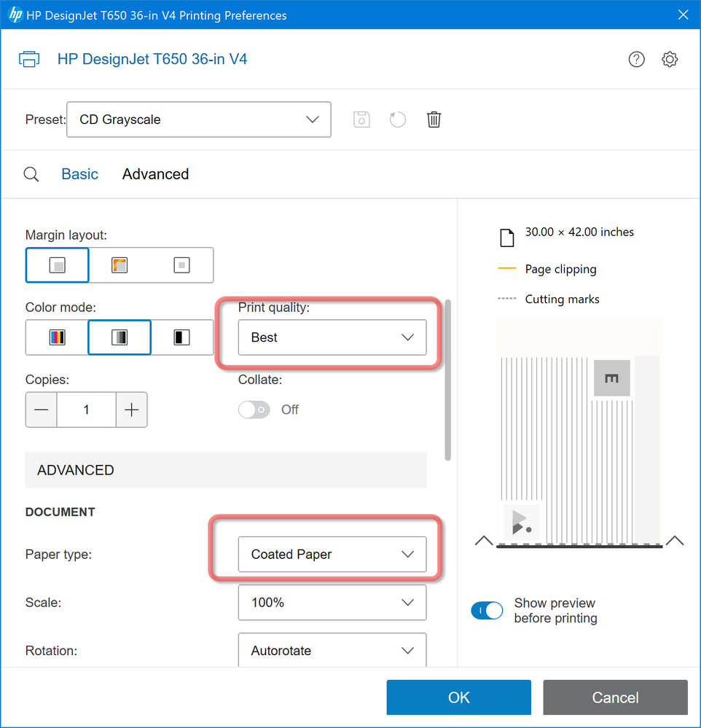Select the pure black color mode icon
This screenshot has height=728, width=701.
[x=181, y=337]
